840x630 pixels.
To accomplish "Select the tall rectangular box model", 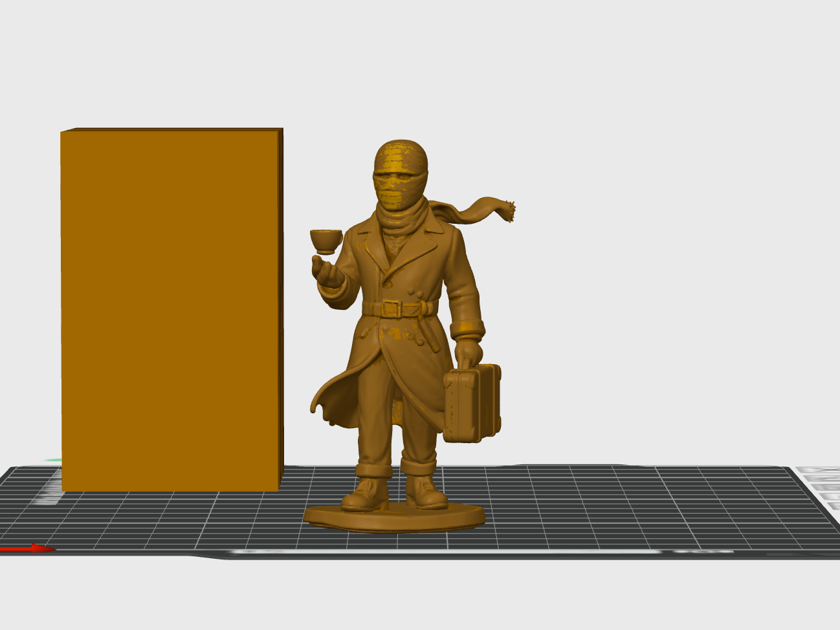I will pos(171,309).
